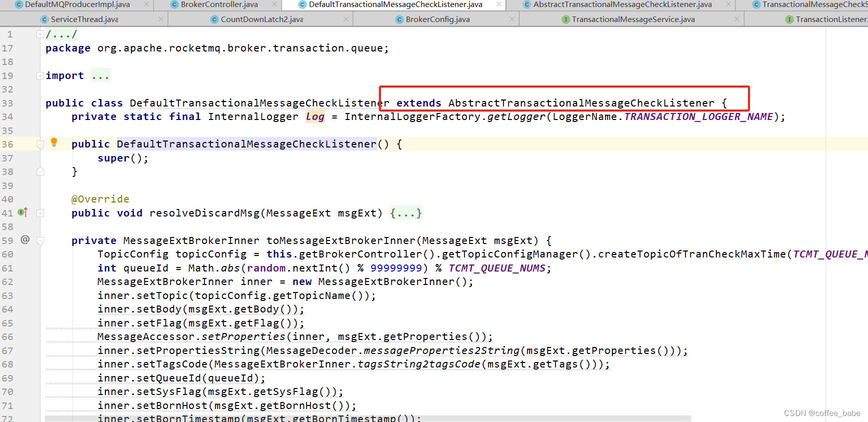Click the class file icon on the BrokerConfig.java tab
Image resolution: width=868 pixels, height=422 pixels.
tap(399, 19)
